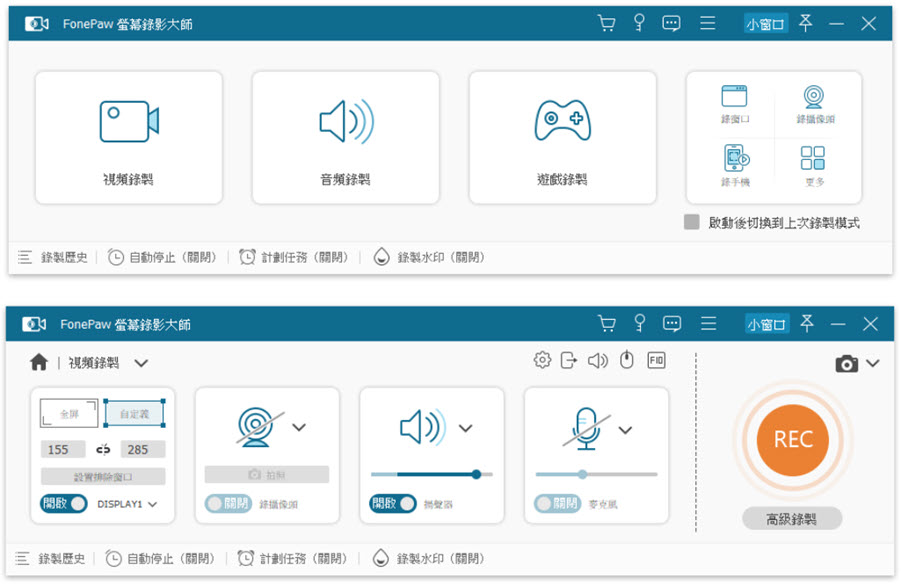Click the system sound speaker icon

(x=423, y=428)
